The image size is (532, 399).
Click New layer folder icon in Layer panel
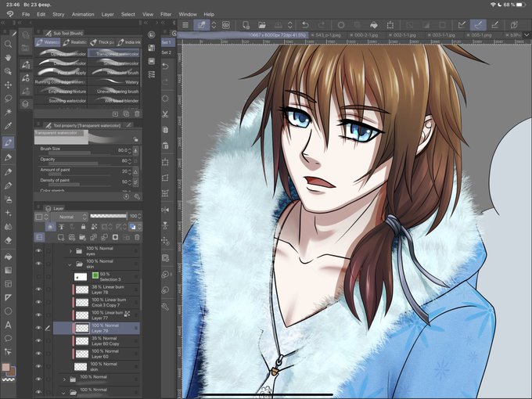pos(82,237)
